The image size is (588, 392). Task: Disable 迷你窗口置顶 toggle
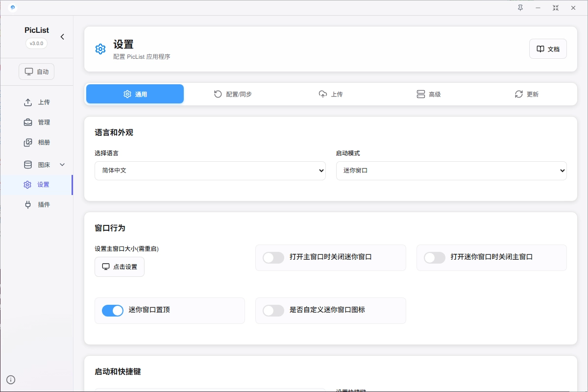(x=113, y=311)
